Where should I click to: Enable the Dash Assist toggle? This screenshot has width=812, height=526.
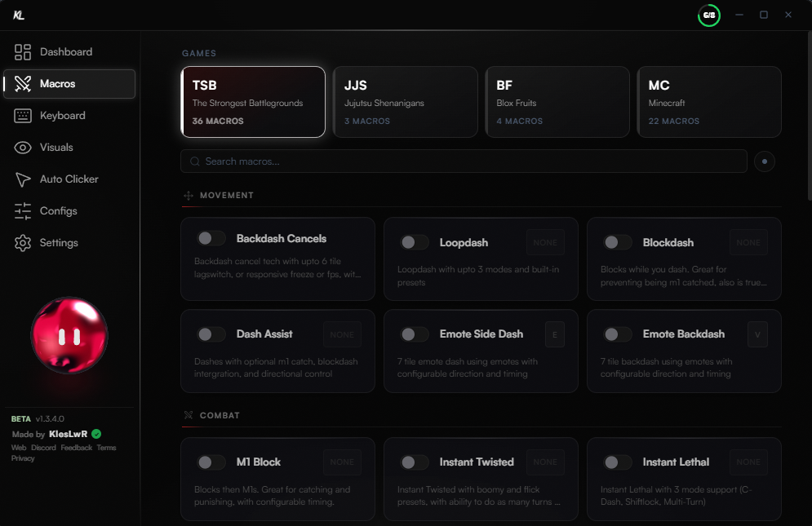click(211, 334)
